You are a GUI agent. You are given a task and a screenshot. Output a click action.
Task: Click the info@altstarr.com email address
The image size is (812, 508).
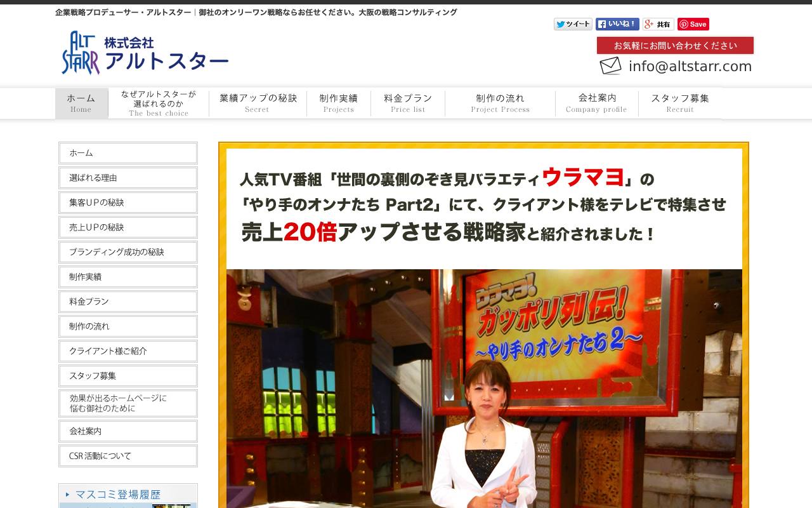pos(690,66)
